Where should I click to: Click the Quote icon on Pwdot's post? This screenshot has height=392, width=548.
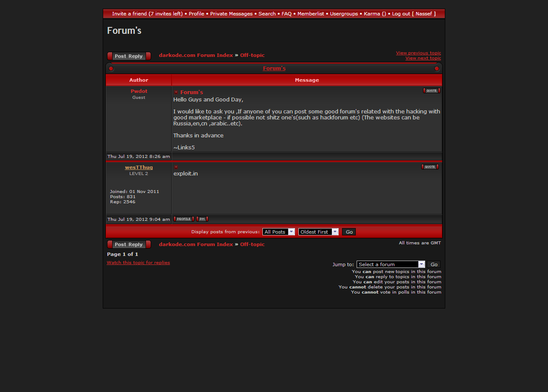pyautogui.click(x=431, y=90)
